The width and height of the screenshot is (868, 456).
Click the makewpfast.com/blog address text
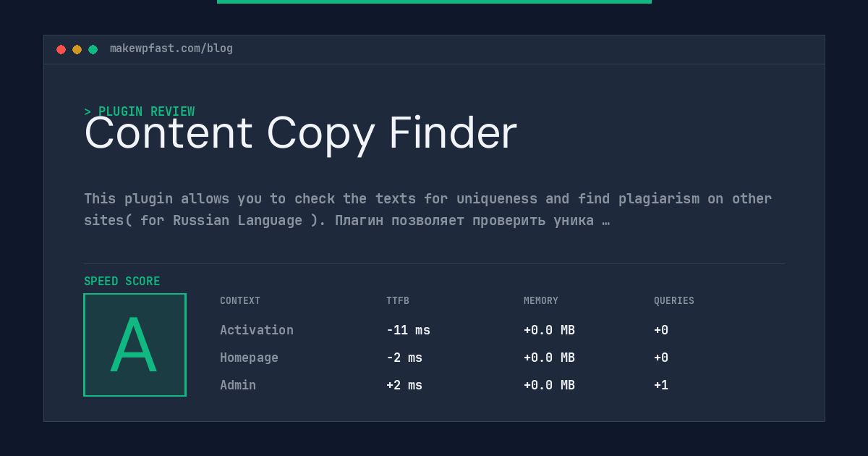[171, 48]
